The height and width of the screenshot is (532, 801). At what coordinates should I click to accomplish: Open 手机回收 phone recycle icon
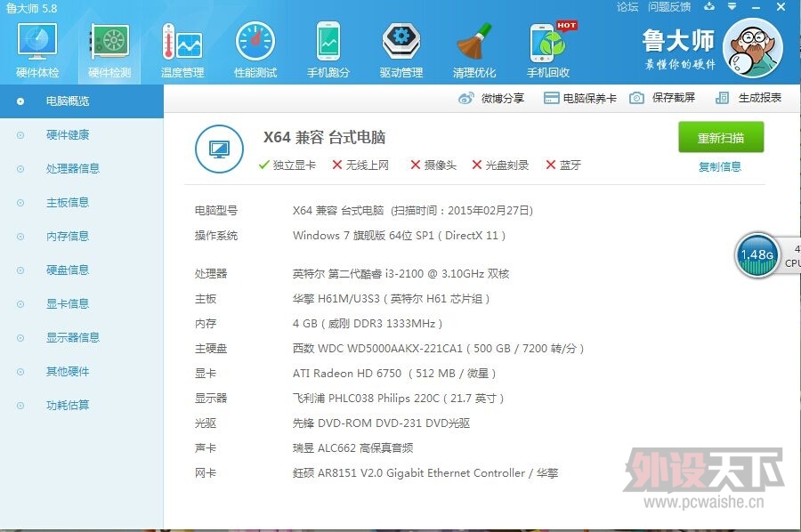[x=548, y=50]
